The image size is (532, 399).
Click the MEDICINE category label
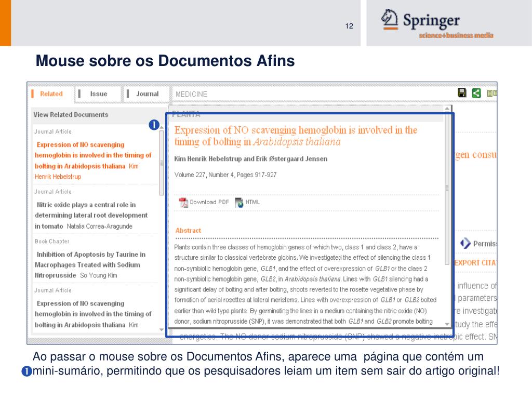191,95
